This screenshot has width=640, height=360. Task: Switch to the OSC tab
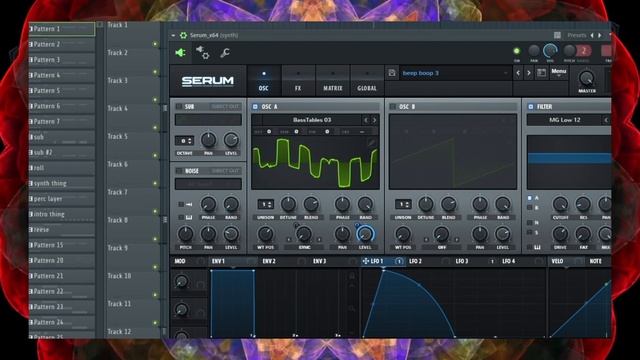tap(264, 81)
